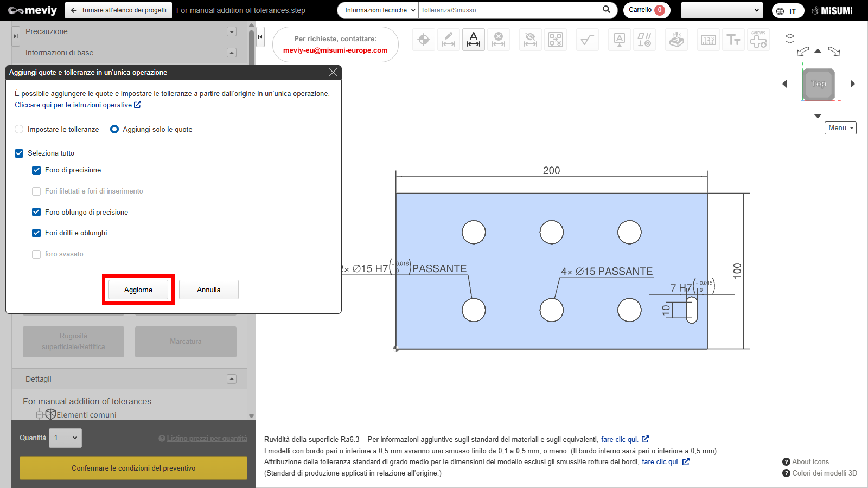Screen dimensions: 868x488
Task: Open the surface roughness symbol tool
Action: [x=587, y=40]
